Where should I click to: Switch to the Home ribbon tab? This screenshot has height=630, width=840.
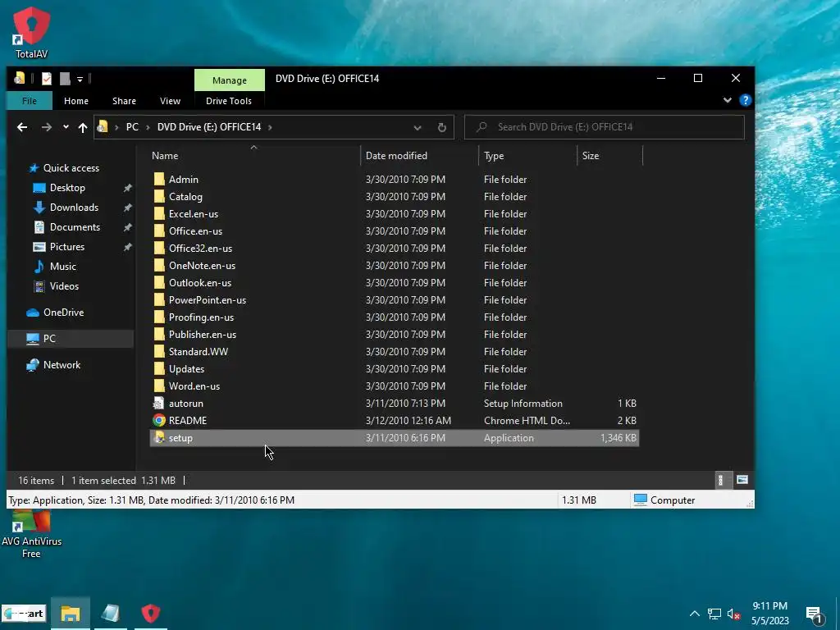pyautogui.click(x=76, y=101)
